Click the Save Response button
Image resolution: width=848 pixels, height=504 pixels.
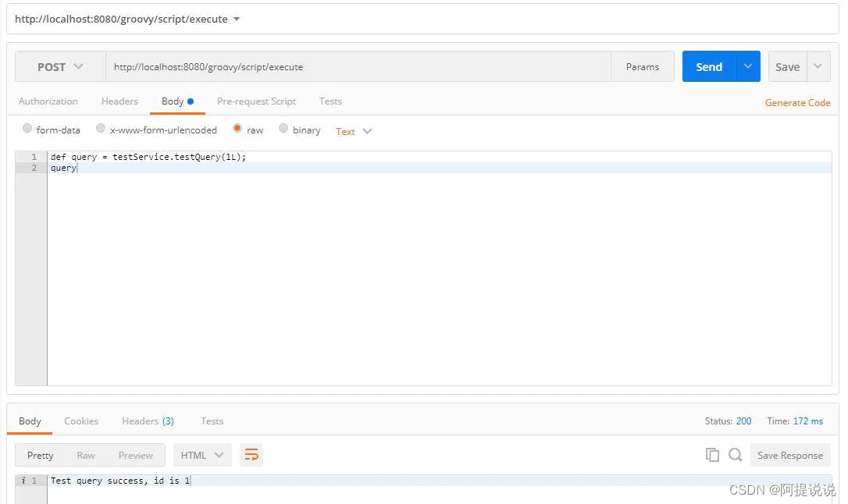tap(789, 456)
